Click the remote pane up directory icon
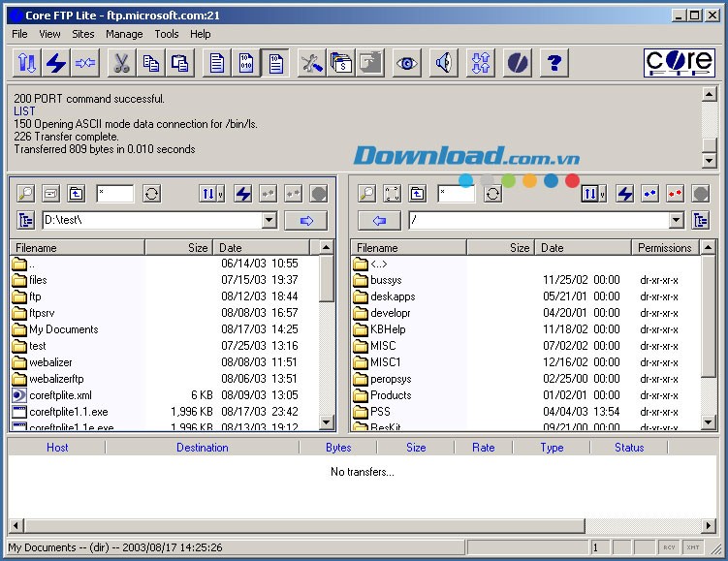 tap(418, 194)
